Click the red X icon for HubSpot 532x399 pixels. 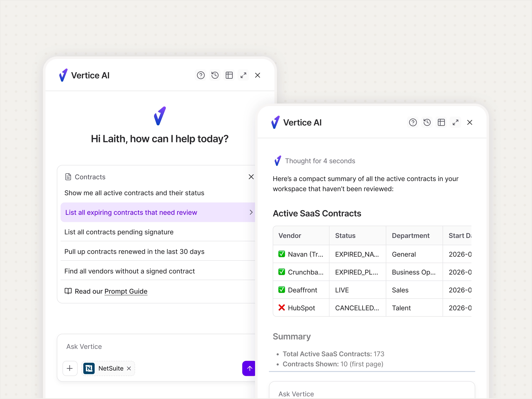click(281, 307)
